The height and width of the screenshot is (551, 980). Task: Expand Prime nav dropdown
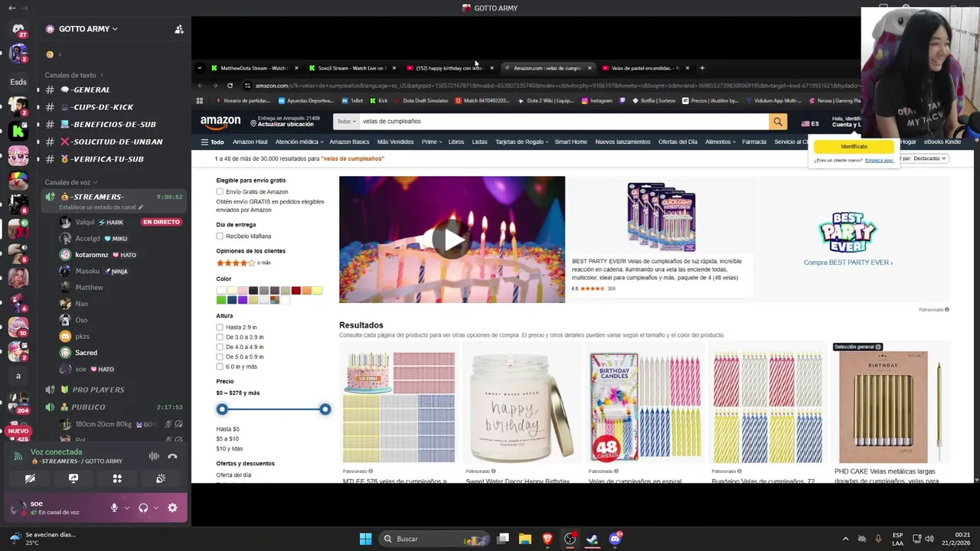click(x=431, y=142)
